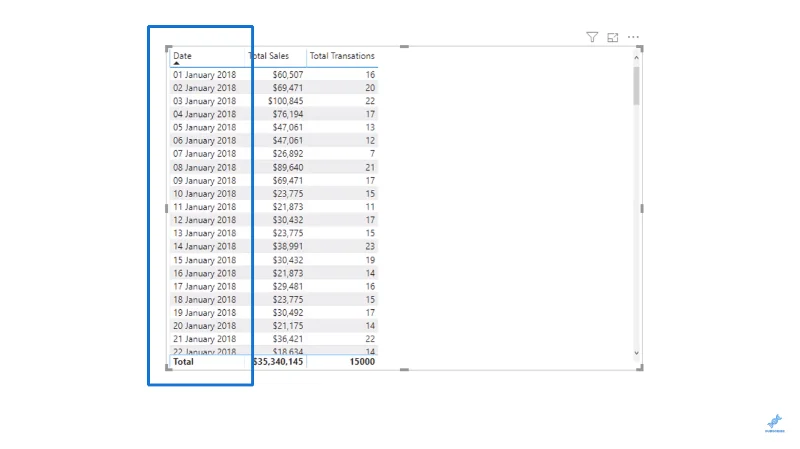Click the 15000 total transactions value

(362, 362)
